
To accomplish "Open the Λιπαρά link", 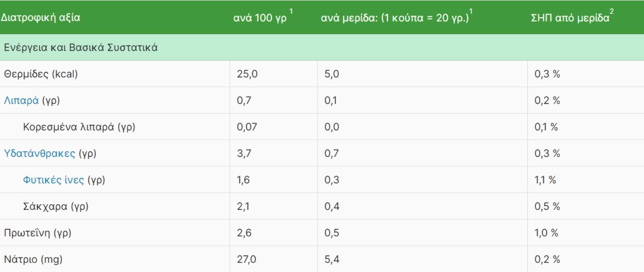I will (21, 100).
